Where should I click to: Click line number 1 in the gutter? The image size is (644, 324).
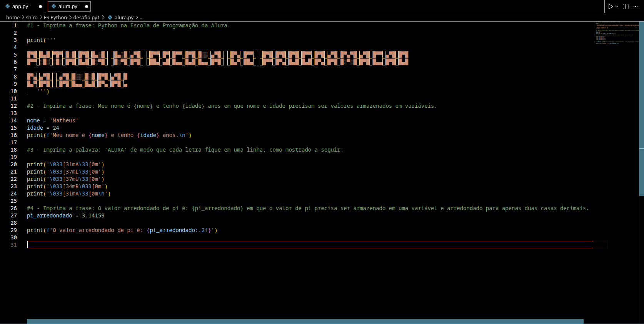pyautogui.click(x=15, y=25)
